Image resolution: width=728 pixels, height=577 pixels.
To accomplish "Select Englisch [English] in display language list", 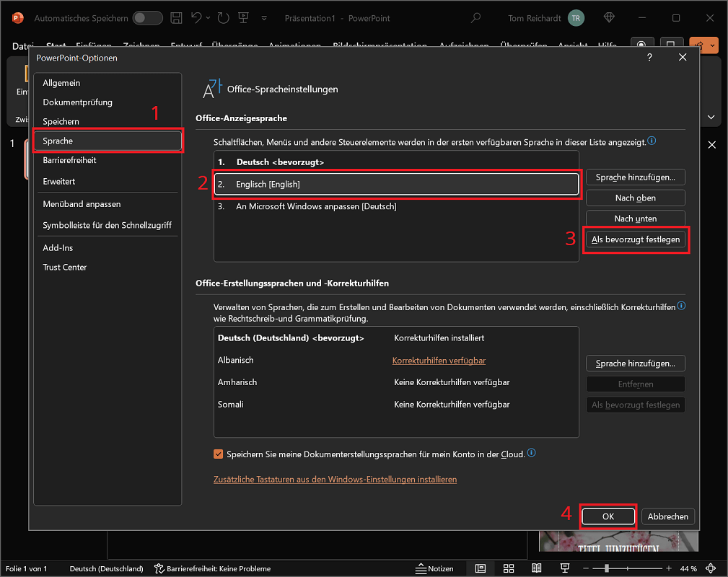I will coord(396,185).
